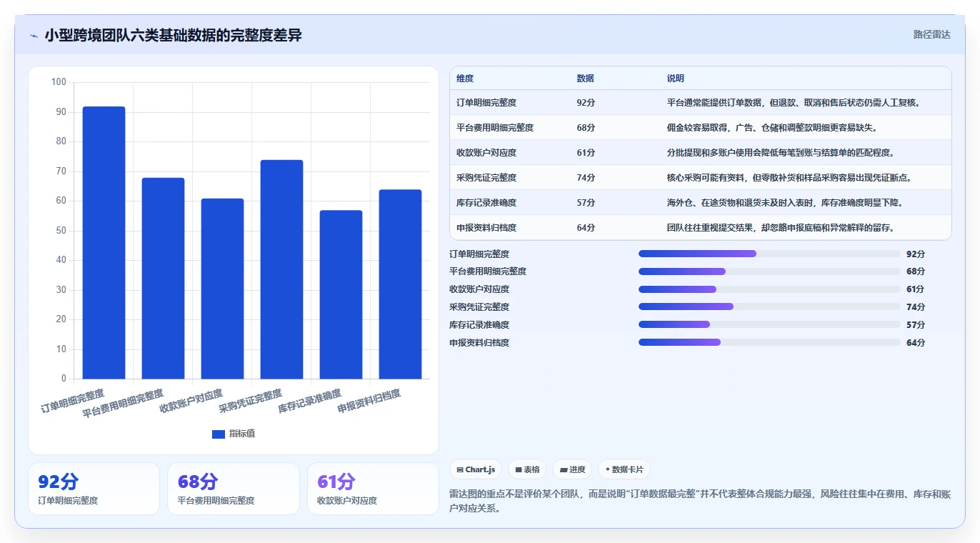Click the 92分 cell in the table
Viewport: 980px width, 543px height.
click(x=586, y=103)
